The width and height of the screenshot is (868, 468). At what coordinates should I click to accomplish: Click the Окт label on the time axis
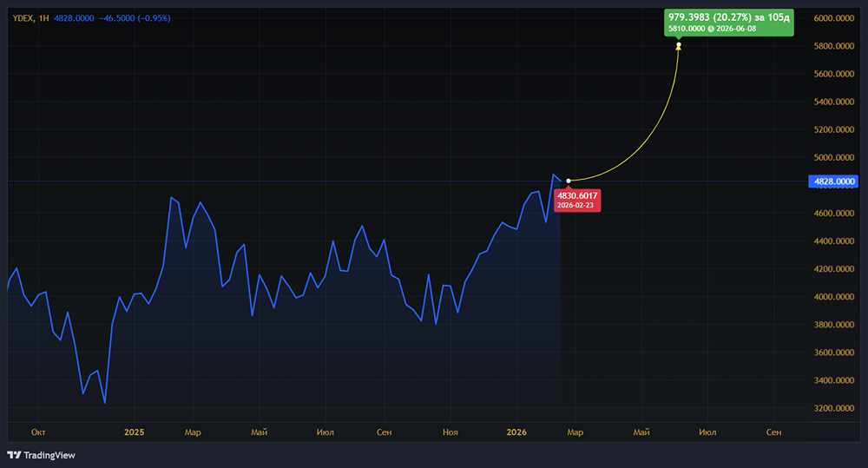coord(37,432)
